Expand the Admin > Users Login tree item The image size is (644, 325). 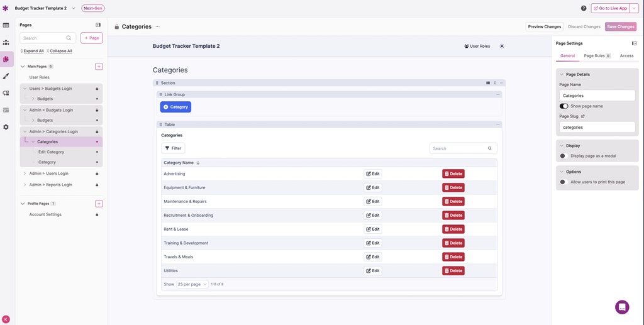coord(25,174)
